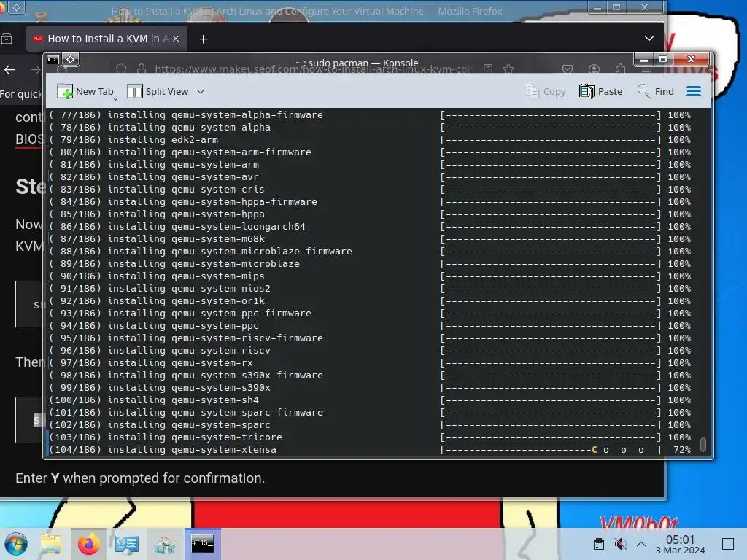Click the clock showing 05:01 3 Mar 2024

point(680,544)
